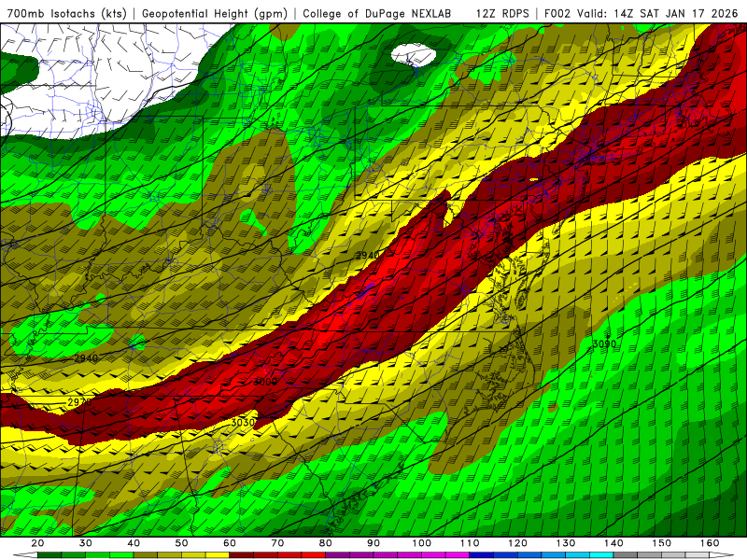Click the 40 value on the color scale
Screen dimensions: 747x560
coord(134,543)
